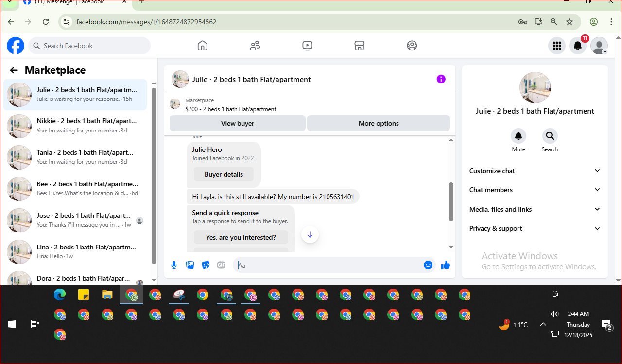Focus the message text input box
This screenshot has height=364, width=622.
click(x=328, y=265)
